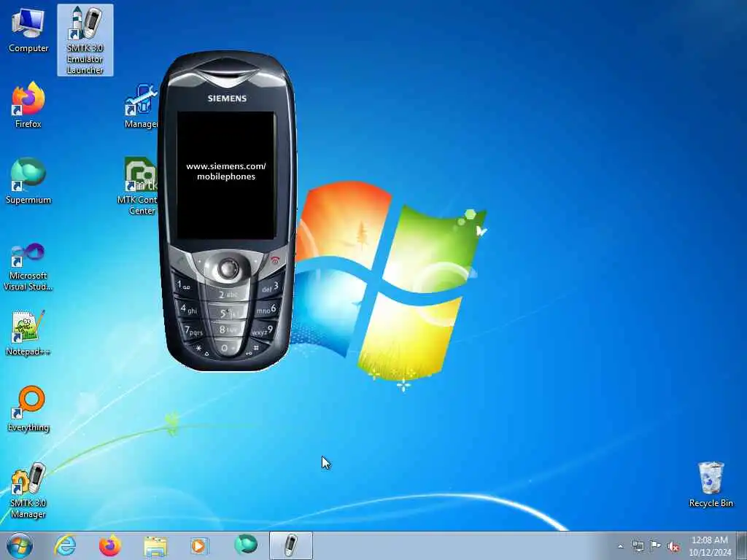The height and width of the screenshot is (560, 747).
Task: Click the emulator phone screen
Action: pos(226,175)
